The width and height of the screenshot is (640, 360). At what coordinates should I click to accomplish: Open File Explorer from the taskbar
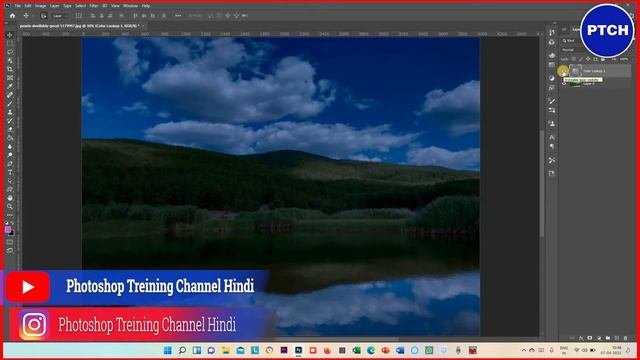coord(226,350)
